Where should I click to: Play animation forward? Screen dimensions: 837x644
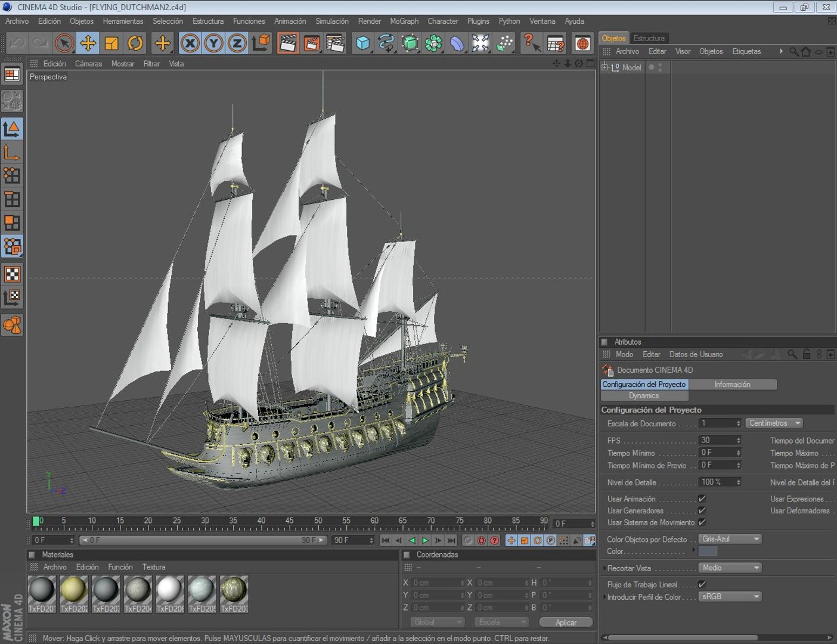[425, 540]
